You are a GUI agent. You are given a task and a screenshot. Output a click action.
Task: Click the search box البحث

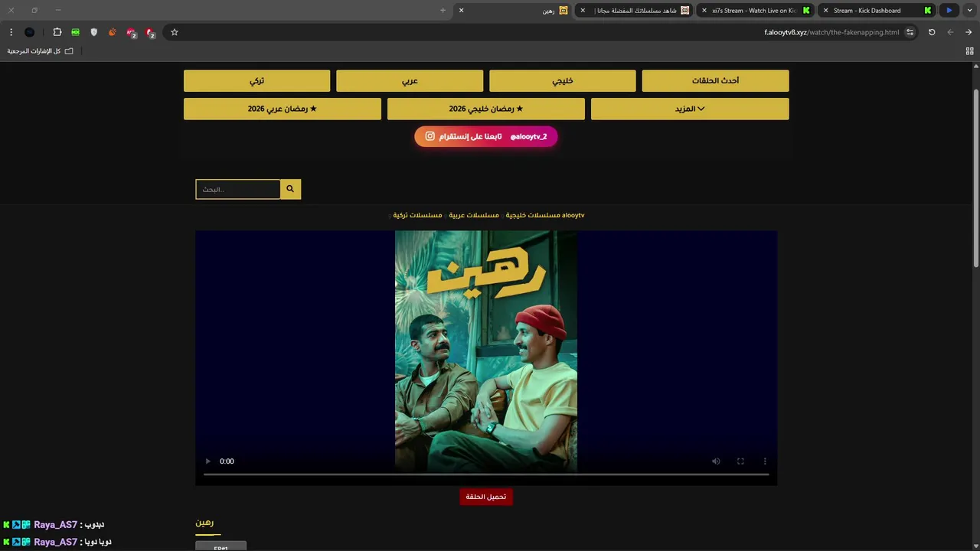point(238,189)
